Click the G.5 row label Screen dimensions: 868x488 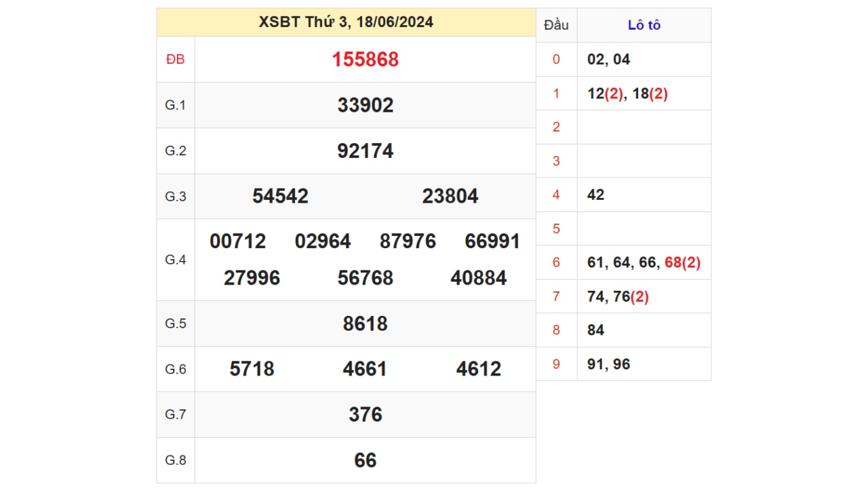tap(176, 323)
